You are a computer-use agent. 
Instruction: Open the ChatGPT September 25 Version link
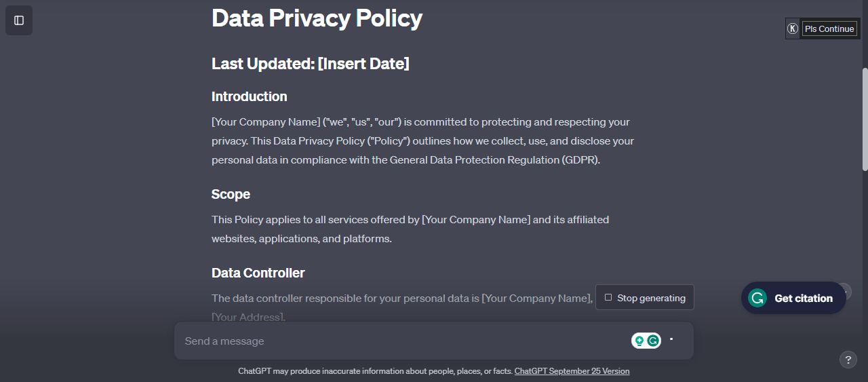[x=572, y=371]
